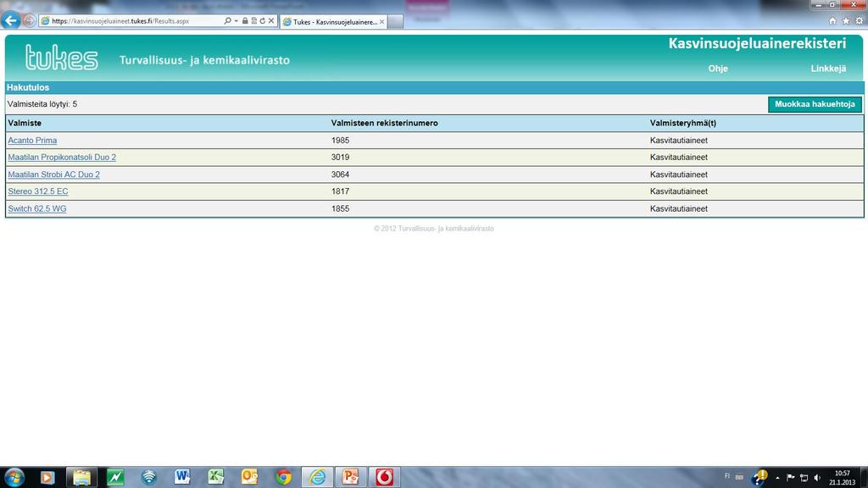The image size is (868, 488).
Task: Open the green chart application on taskbar
Action: pos(115,477)
